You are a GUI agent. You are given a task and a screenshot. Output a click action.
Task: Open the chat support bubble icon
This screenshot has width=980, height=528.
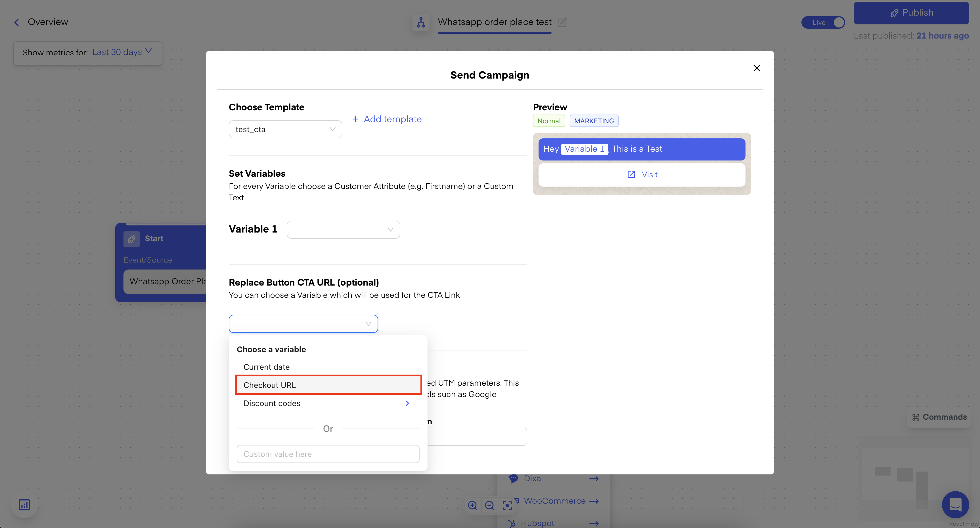(x=955, y=504)
